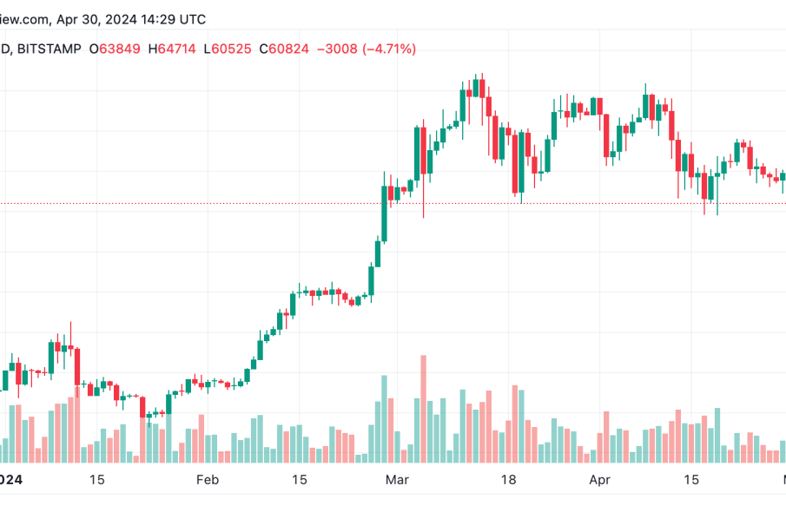The height and width of the screenshot is (532, 786).
Task: Click the dotted red horizontal price line
Action: tap(393, 203)
